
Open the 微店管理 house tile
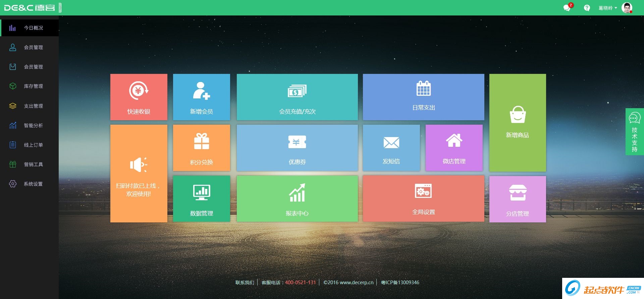[x=454, y=148]
